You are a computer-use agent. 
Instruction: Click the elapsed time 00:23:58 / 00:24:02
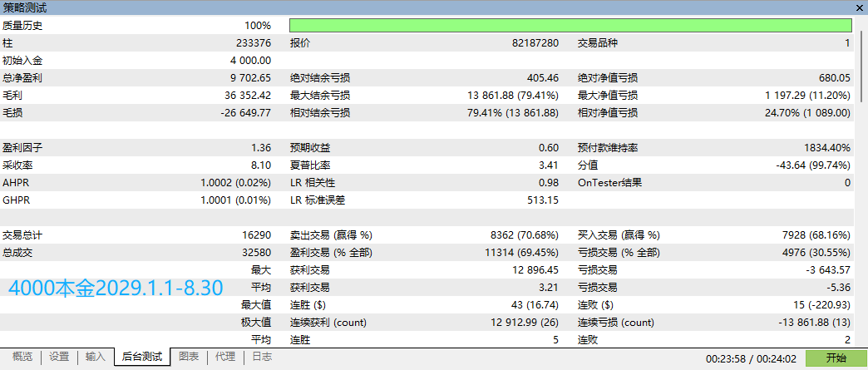752,359
